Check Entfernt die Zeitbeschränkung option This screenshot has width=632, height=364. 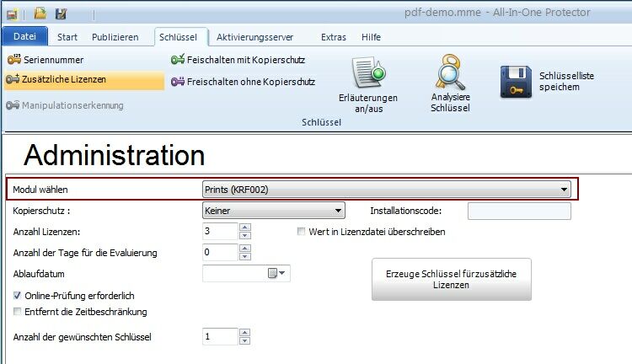18,312
